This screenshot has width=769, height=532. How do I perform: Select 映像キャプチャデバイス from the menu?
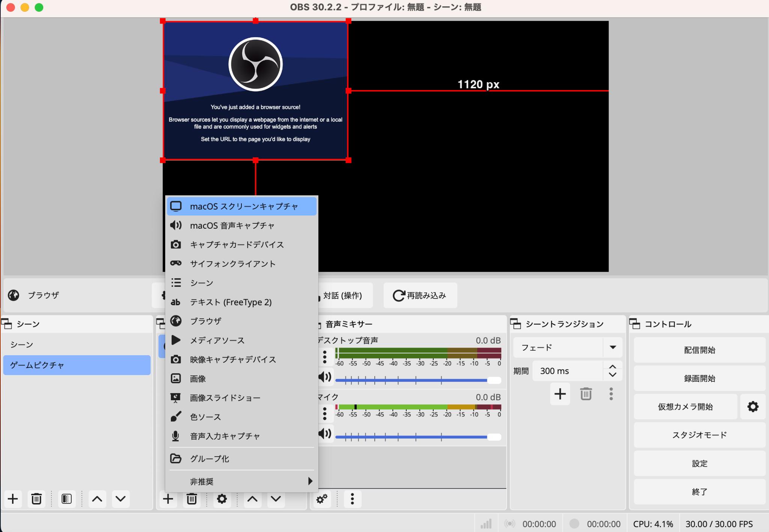coord(242,360)
